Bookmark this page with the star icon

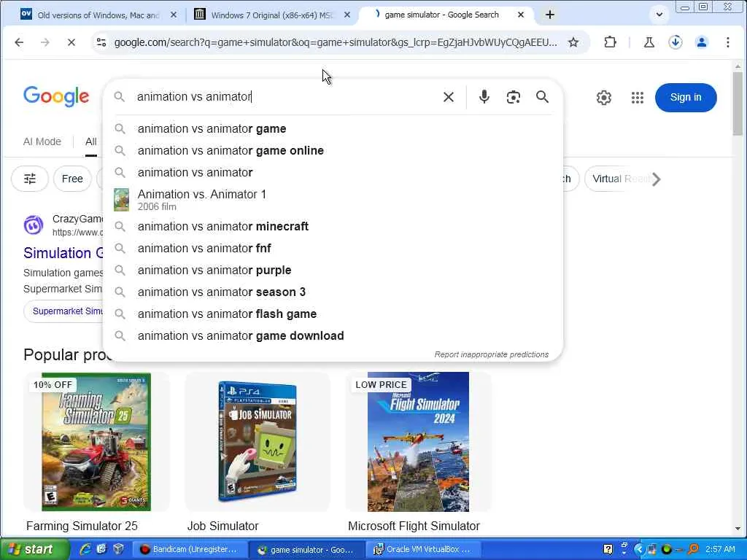click(573, 42)
